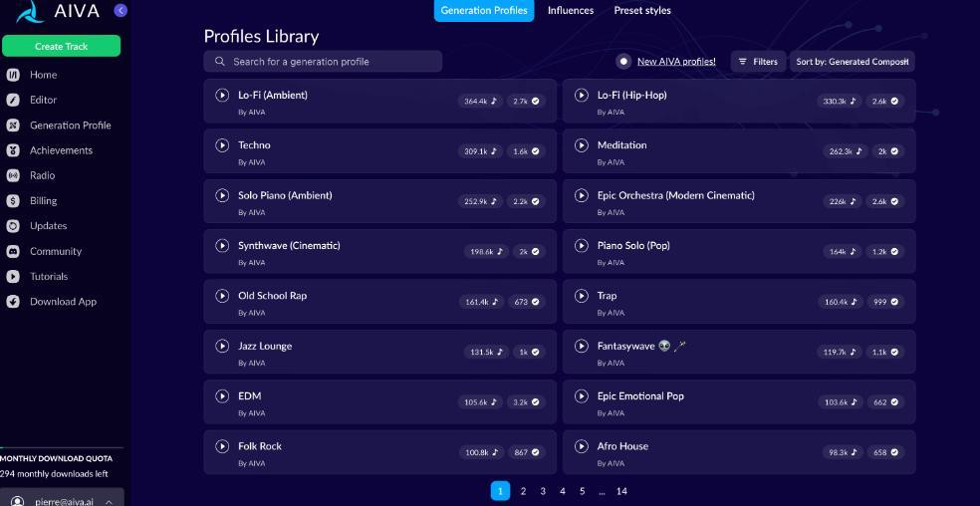This screenshot has width=980, height=506.
Task: Play the Old School Rap preview
Action: [x=222, y=296]
